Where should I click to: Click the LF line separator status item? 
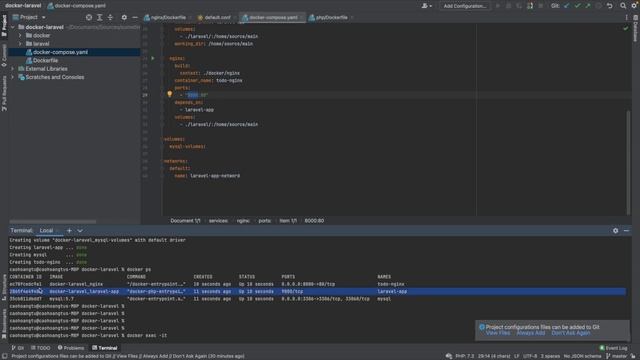516,356
